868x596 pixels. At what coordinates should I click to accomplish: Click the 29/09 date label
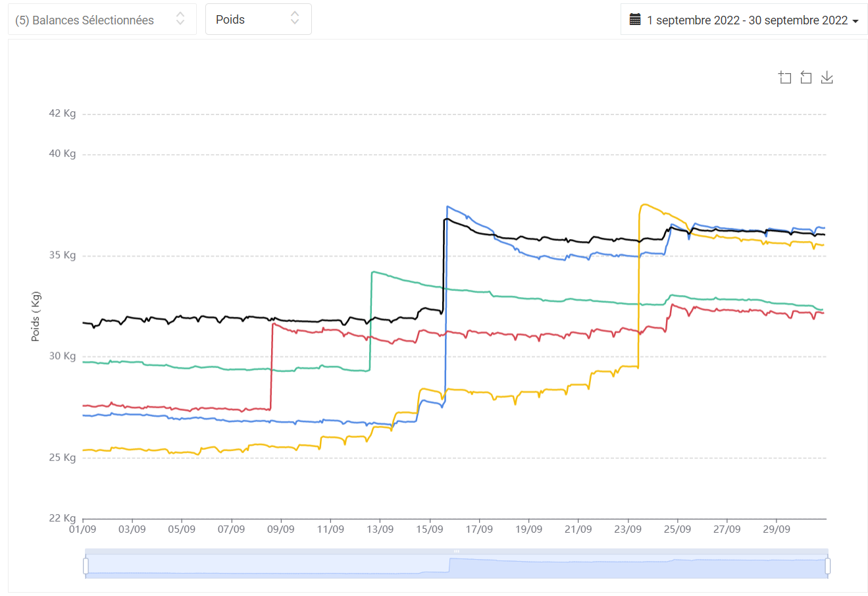(x=777, y=529)
